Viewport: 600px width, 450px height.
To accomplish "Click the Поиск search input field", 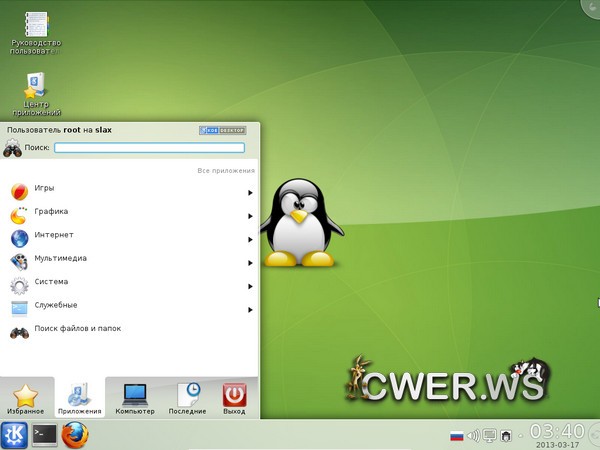I will click(x=149, y=147).
